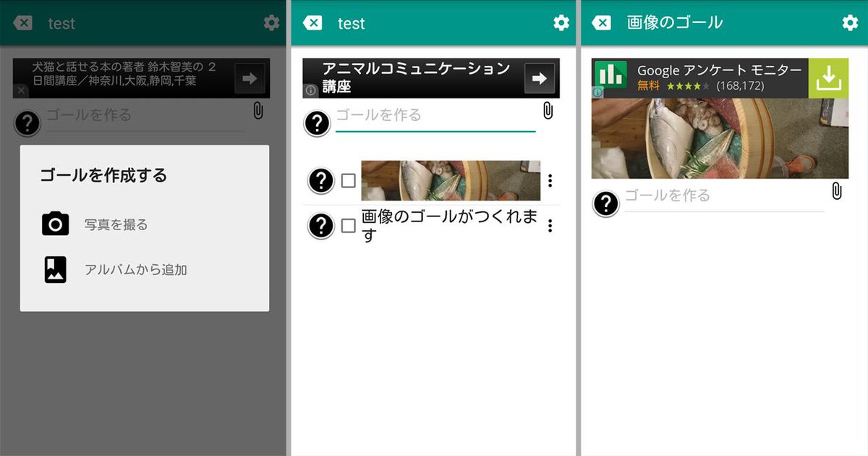Open settings gear in 画像のゴール screen
This screenshot has width=868, height=456.
click(x=851, y=23)
